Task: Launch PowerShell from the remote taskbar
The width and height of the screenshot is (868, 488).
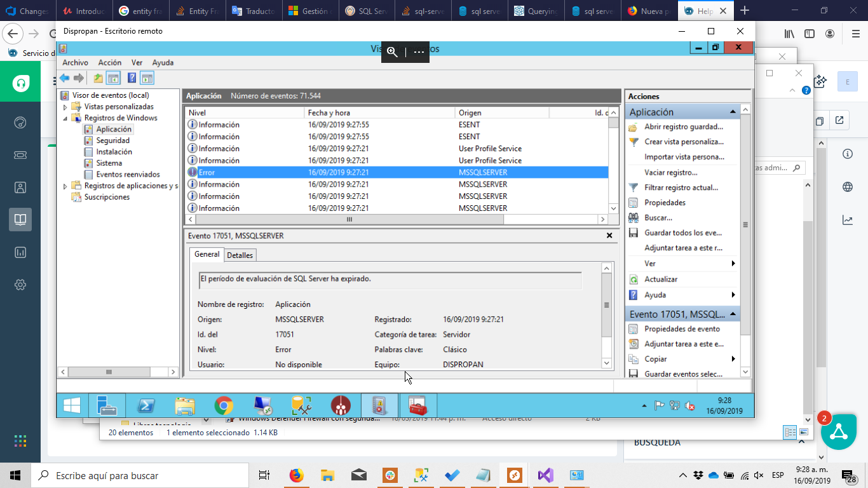Action: click(x=146, y=405)
